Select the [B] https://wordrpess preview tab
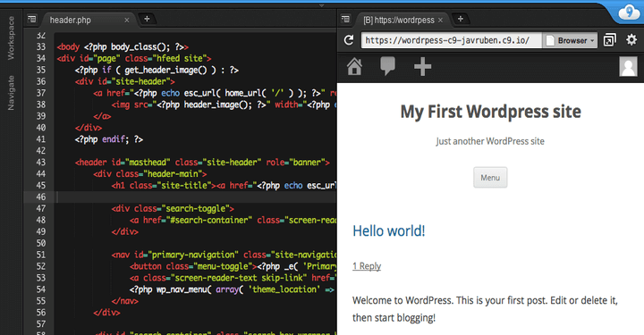Screen dimensions: 644x335 coord(398,20)
